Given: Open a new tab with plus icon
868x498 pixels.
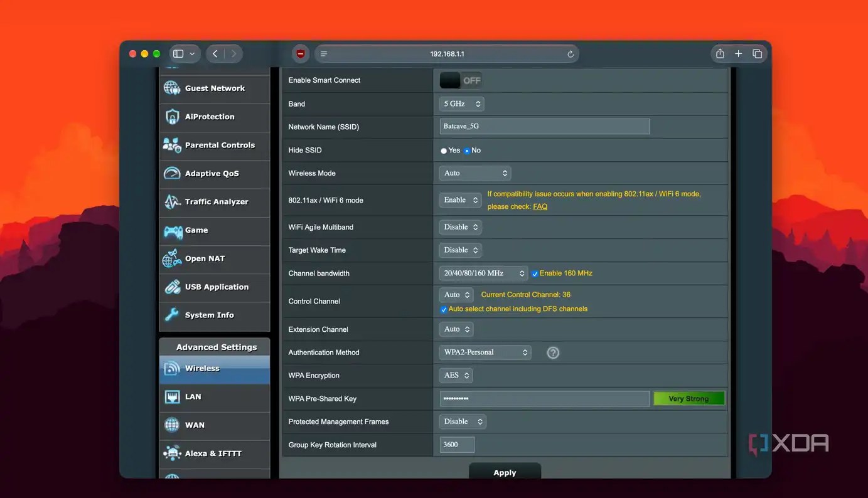Looking at the screenshot, I should 739,54.
